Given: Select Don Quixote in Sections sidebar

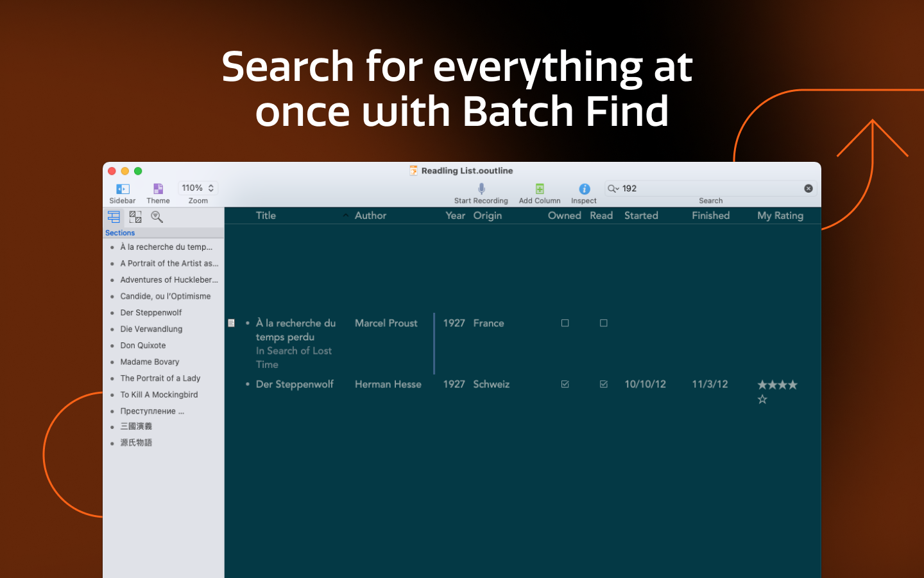Looking at the screenshot, I should (x=143, y=346).
